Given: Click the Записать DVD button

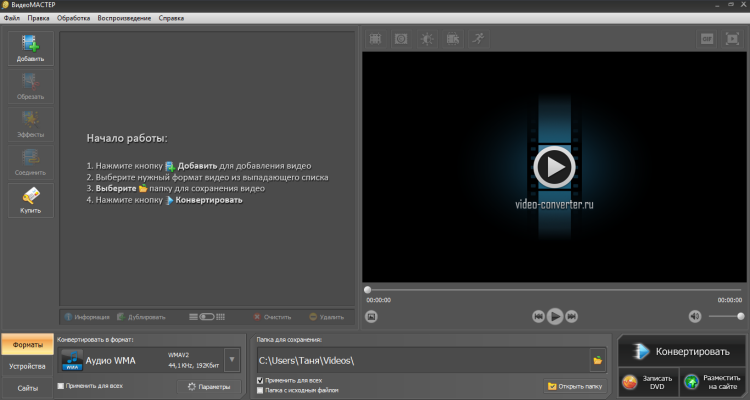Looking at the screenshot, I should click(649, 382).
